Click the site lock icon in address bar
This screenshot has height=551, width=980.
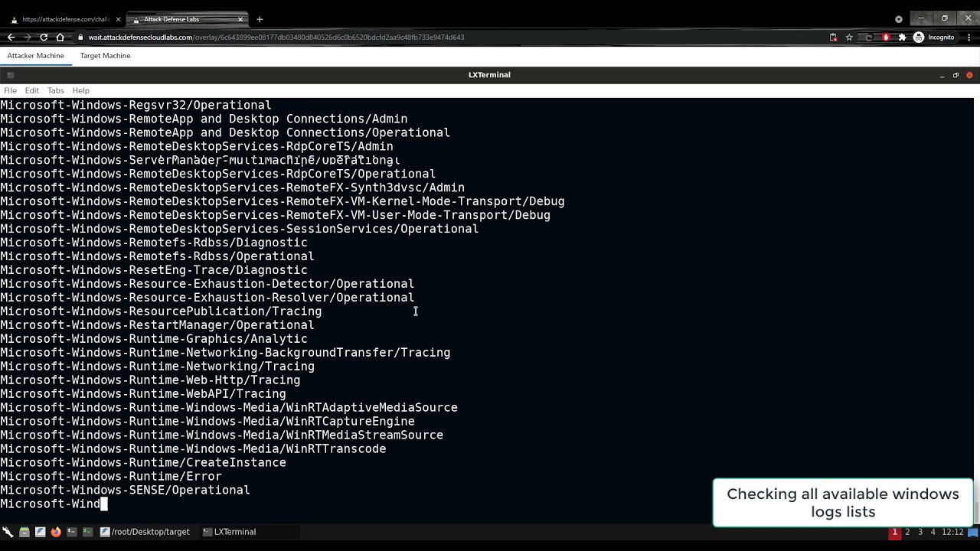[x=80, y=37]
